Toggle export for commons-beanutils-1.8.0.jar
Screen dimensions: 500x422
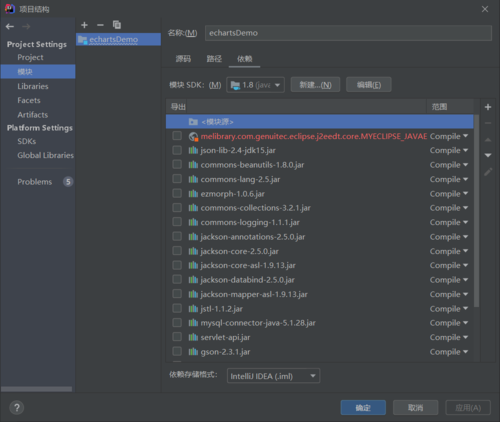(x=177, y=164)
